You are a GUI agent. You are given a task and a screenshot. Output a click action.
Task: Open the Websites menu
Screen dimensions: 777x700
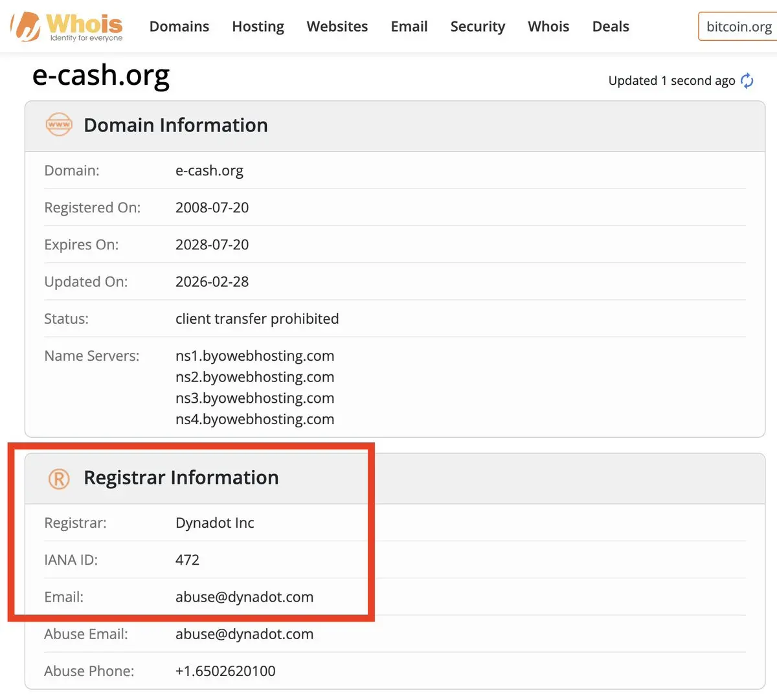(337, 27)
